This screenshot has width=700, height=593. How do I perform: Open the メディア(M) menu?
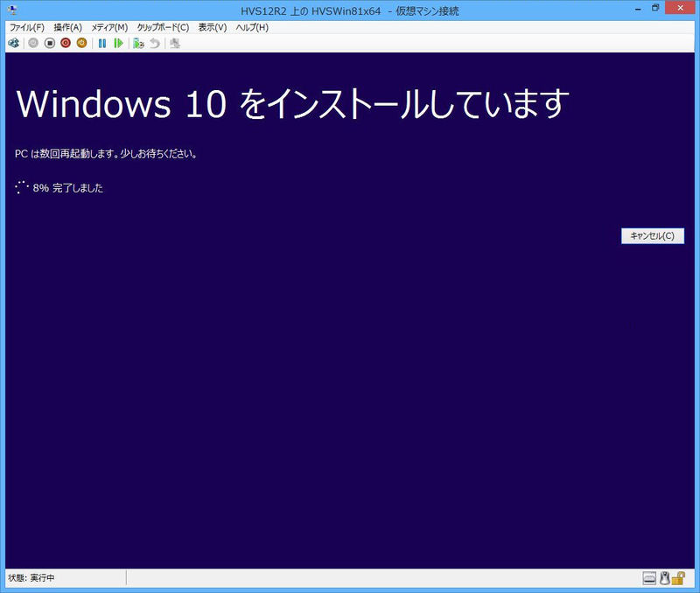tap(110, 28)
